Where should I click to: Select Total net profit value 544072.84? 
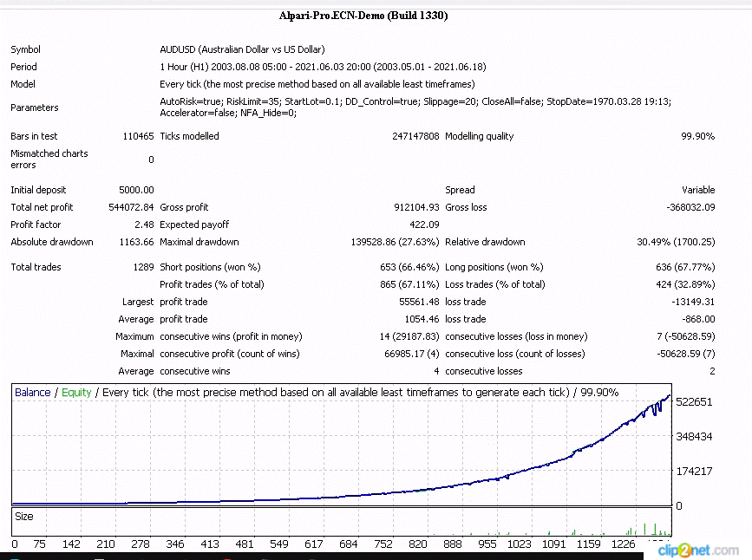point(131,207)
